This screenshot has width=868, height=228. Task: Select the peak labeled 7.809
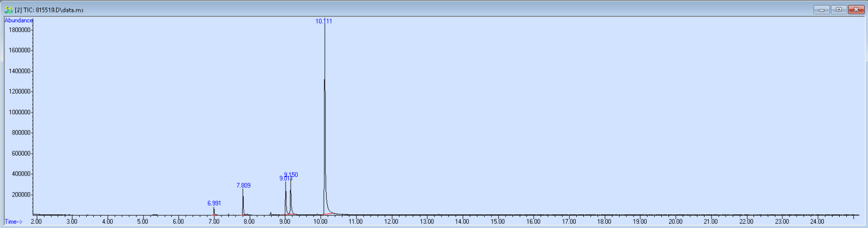click(x=243, y=202)
